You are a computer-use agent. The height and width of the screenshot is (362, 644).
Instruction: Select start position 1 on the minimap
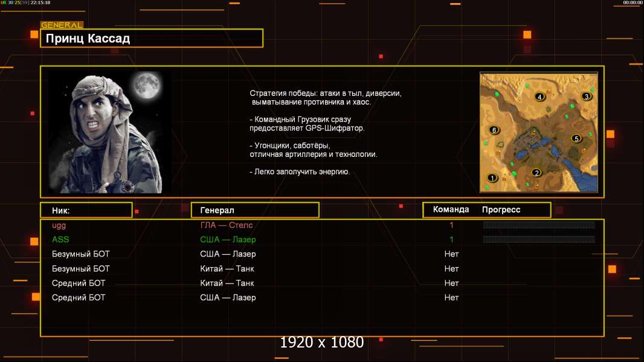tap(492, 177)
